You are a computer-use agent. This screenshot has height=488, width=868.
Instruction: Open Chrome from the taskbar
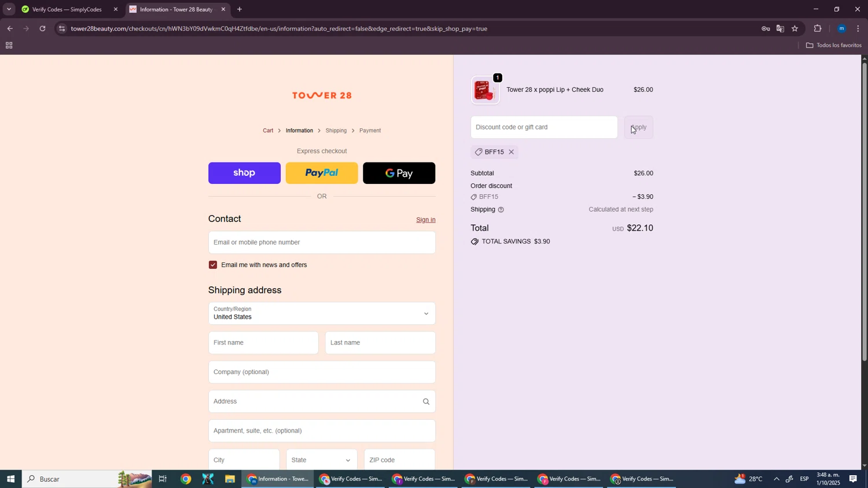[x=186, y=479]
